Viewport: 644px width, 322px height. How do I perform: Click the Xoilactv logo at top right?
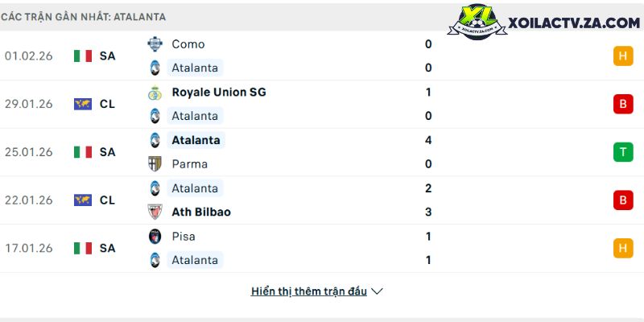[x=549, y=23]
